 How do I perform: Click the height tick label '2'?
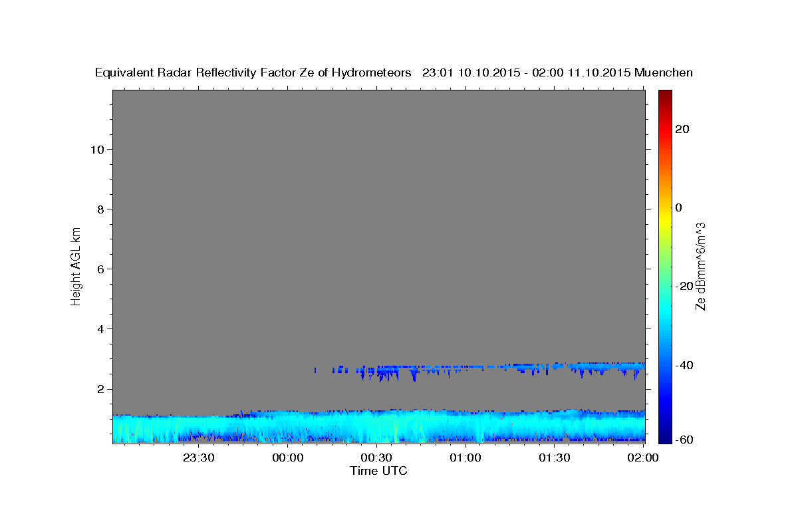[x=100, y=389]
